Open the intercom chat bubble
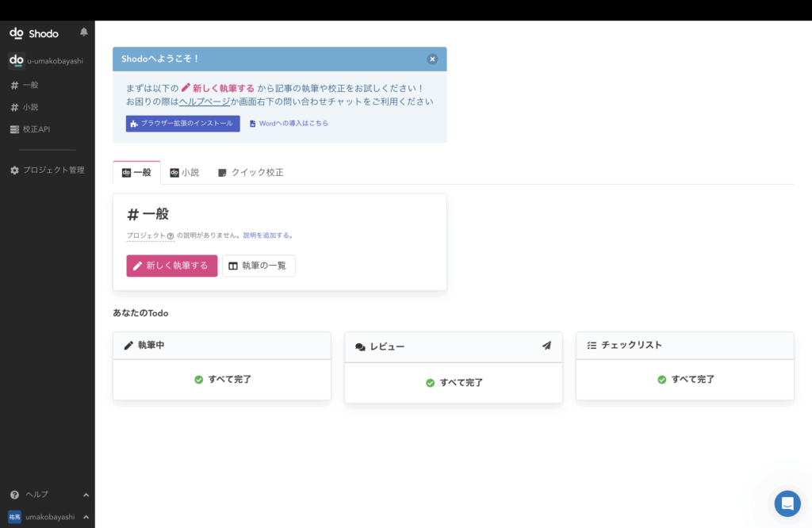This screenshot has width=812, height=528. [x=787, y=503]
